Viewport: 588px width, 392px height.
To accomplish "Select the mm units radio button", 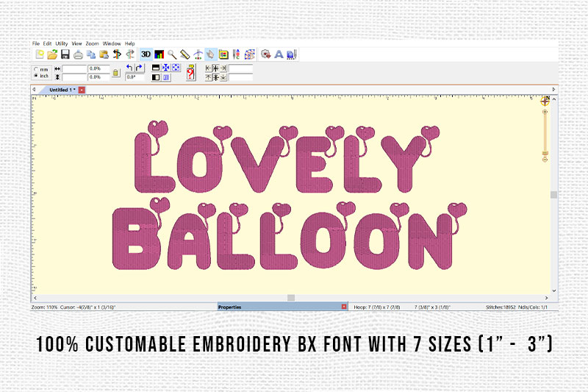I will (x=36, y=69).
